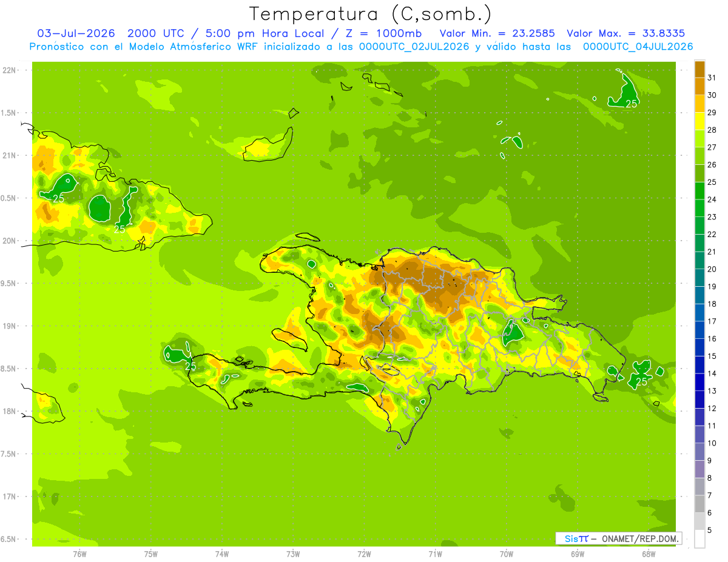Click the latitude axis label '17N'
The height and width of the screenshot is (562, 728).
pyautogui.click(x=9, y=497)
